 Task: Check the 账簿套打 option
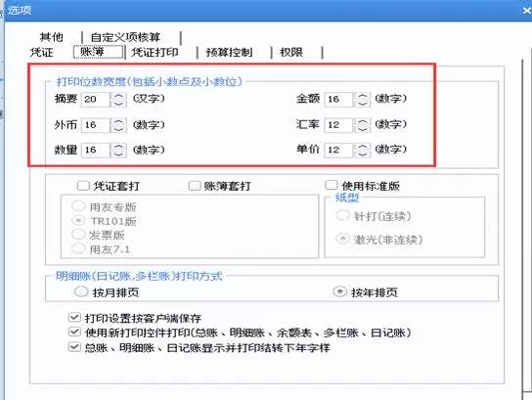194,186
